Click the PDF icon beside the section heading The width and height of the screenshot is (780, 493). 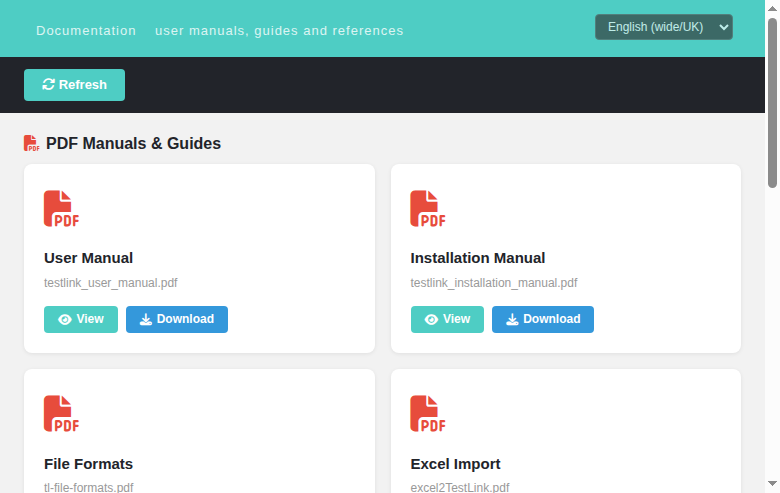pyautogui.click(x=31, y=143)
